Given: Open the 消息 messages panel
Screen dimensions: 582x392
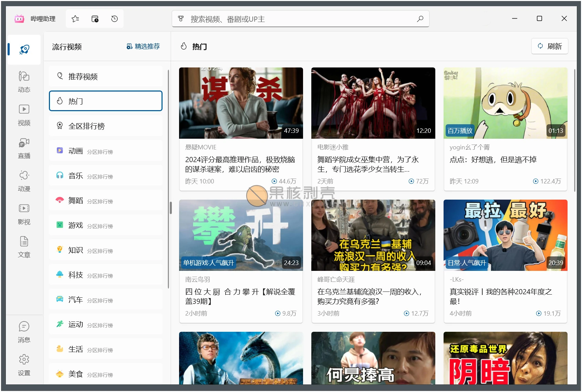Looking at the screenshot, I should [24, 331].
